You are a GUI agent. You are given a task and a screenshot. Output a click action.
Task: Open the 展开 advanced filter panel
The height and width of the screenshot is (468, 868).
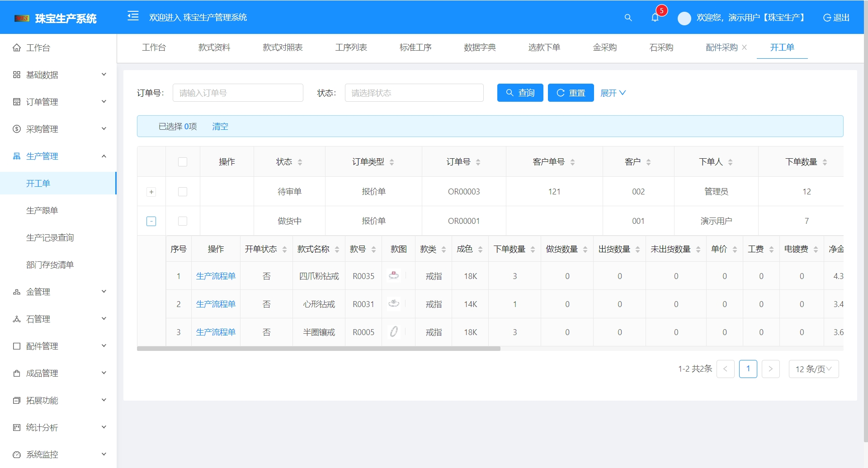(613, 93)
